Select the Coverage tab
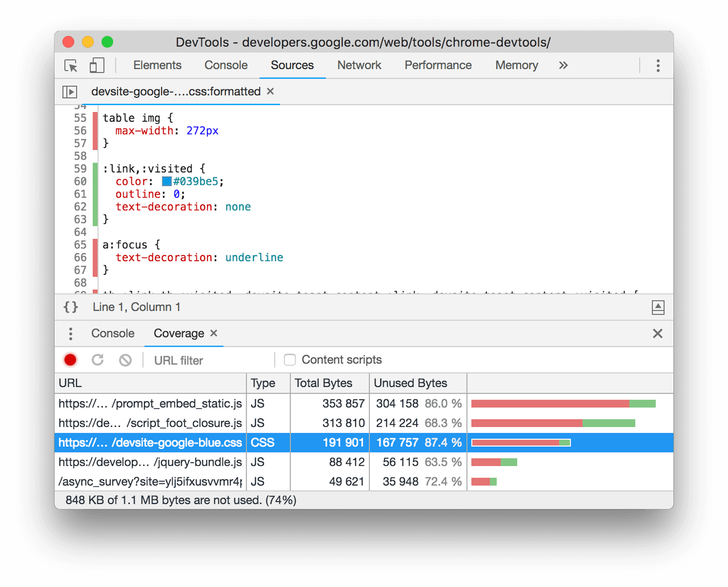This screenshot has height=587, width=728. (x=177, y=333)
